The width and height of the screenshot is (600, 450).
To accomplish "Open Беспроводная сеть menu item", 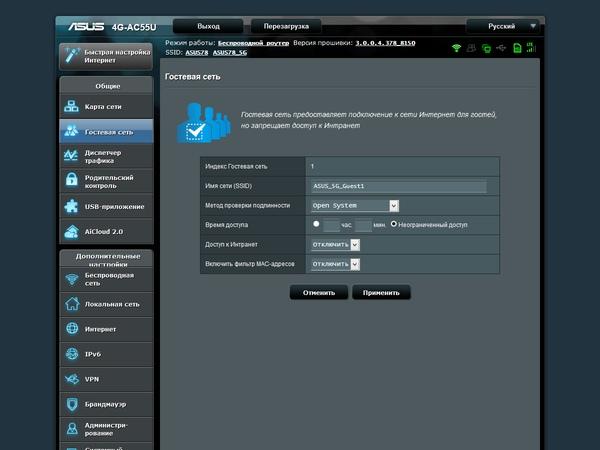I will tap(106, 279).
